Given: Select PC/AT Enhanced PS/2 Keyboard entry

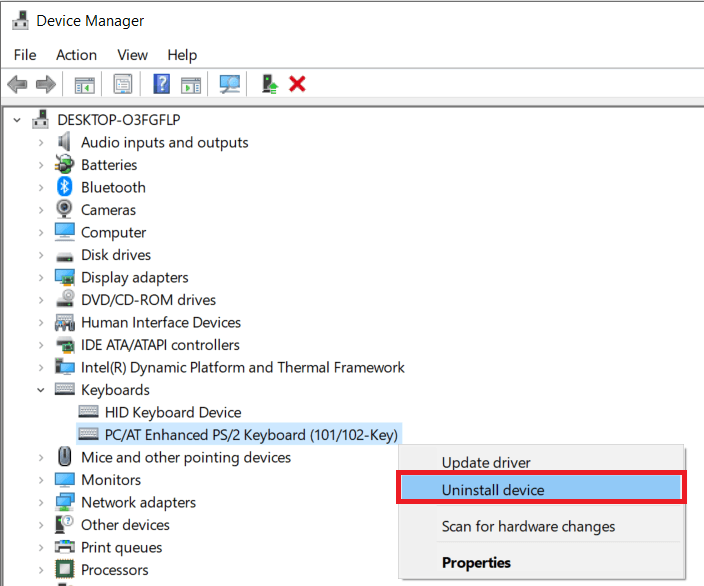Looking at the screenshot, I should (251, 435).
